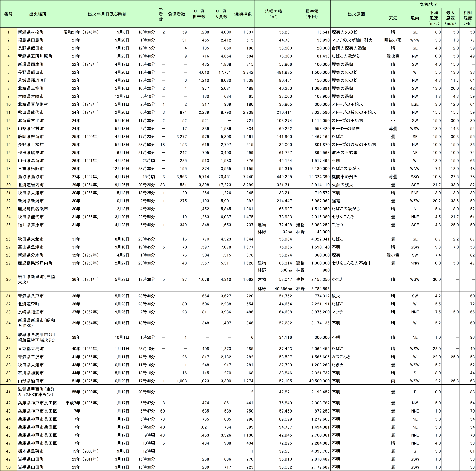Click the 負傷者数 column header
The height and width of the screenshot is (471, 476).
[x=177, y=14]
